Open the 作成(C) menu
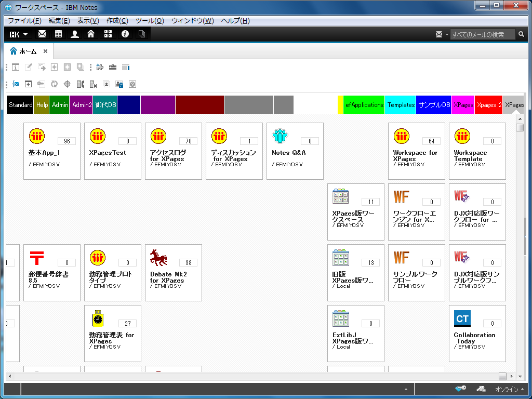 click(117, 21)
